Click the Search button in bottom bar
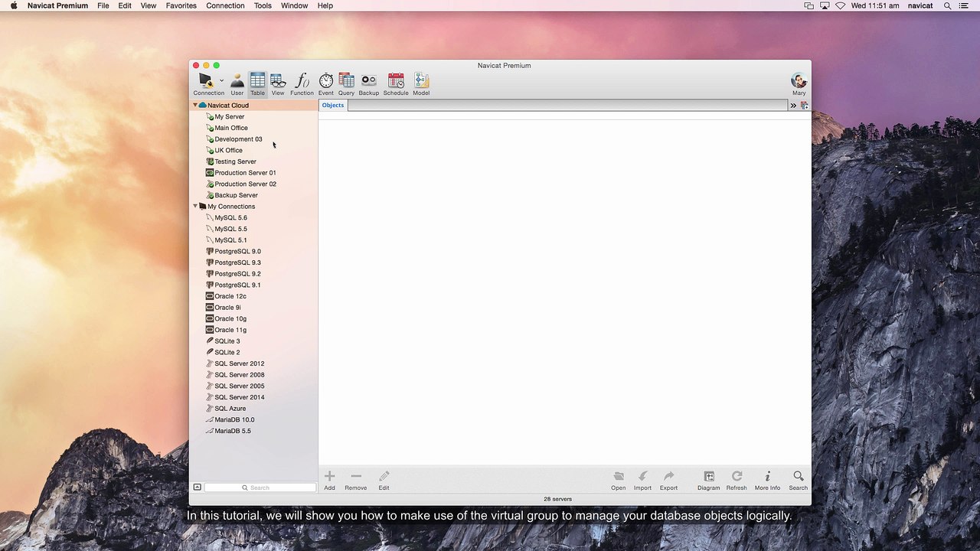The width and height of the screenshot is (980, 551). pyautogui.click(x=798, y=480)
